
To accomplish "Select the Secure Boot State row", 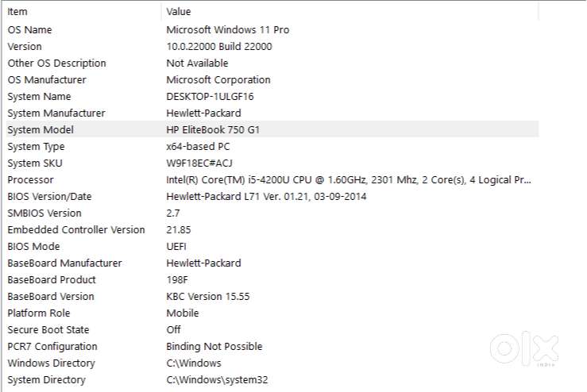I will pyautogui.click(x=48, y=329).
